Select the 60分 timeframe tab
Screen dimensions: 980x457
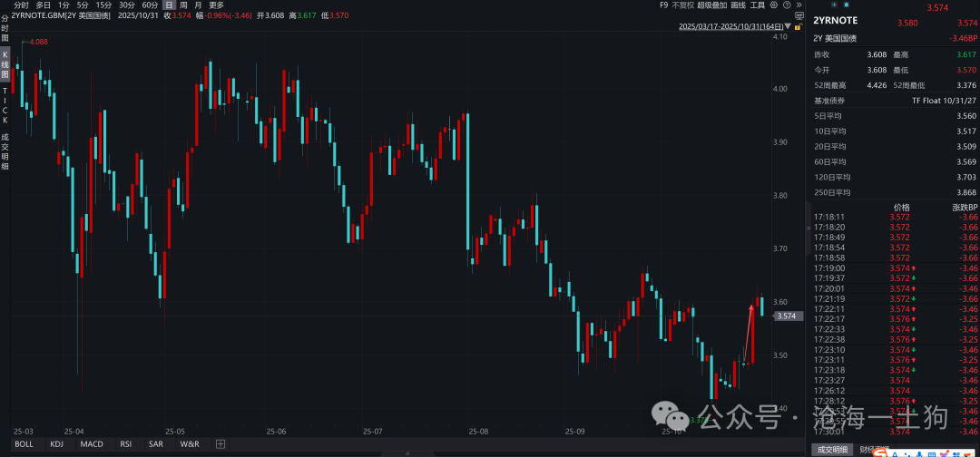click(151, 5)
